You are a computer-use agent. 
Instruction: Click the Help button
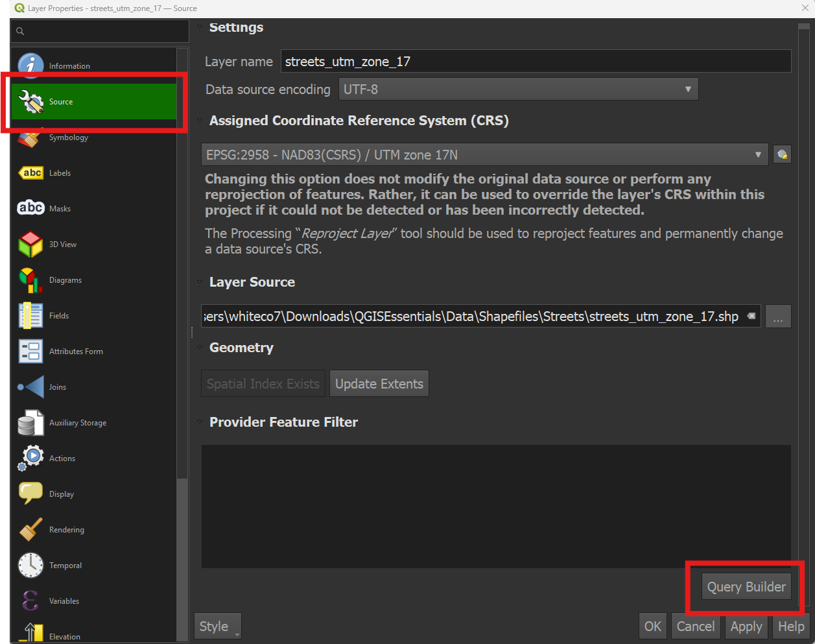point(791,626)
